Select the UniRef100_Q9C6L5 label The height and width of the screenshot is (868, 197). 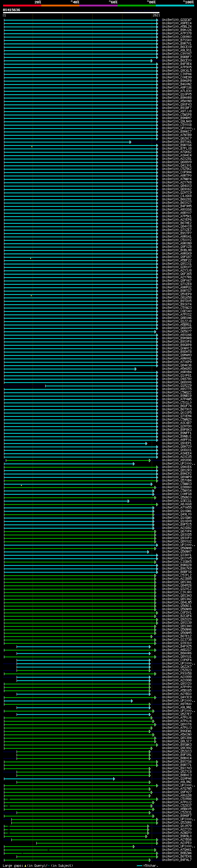(177, 71)
